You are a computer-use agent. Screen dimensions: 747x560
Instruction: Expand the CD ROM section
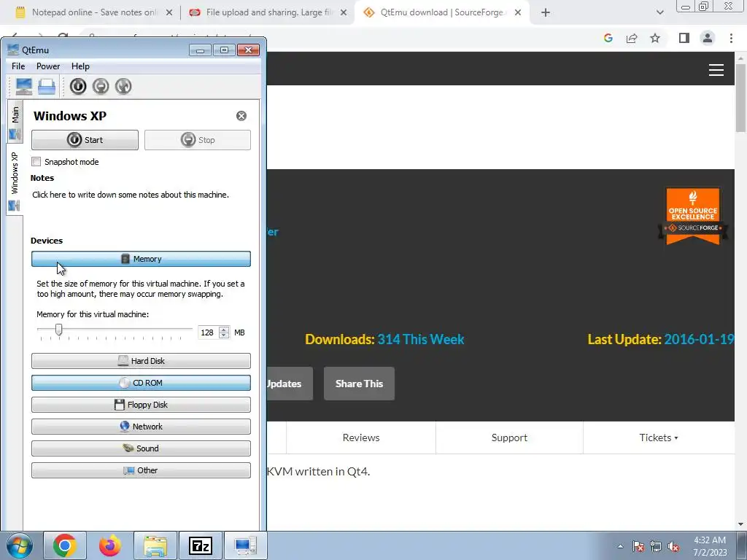coord(141,383)
